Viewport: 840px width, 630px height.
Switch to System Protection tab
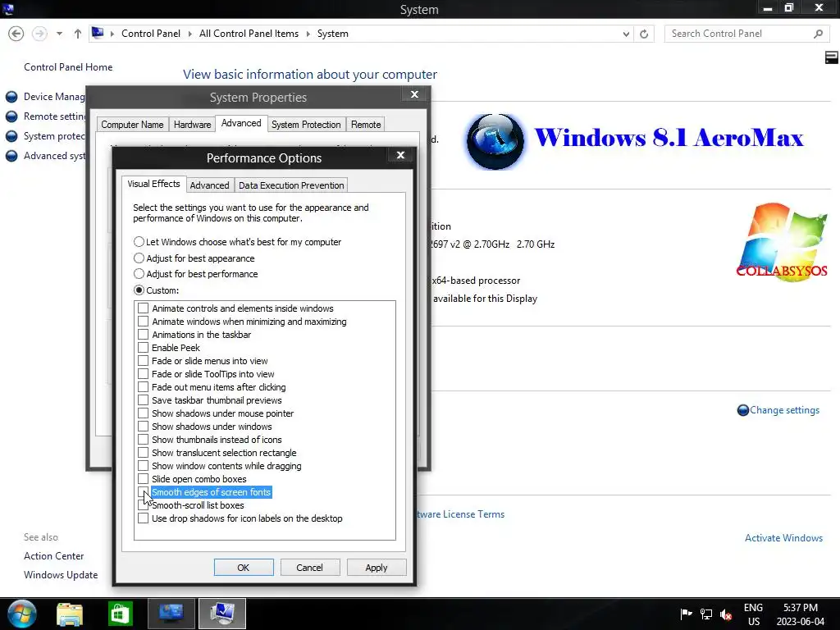306,125
